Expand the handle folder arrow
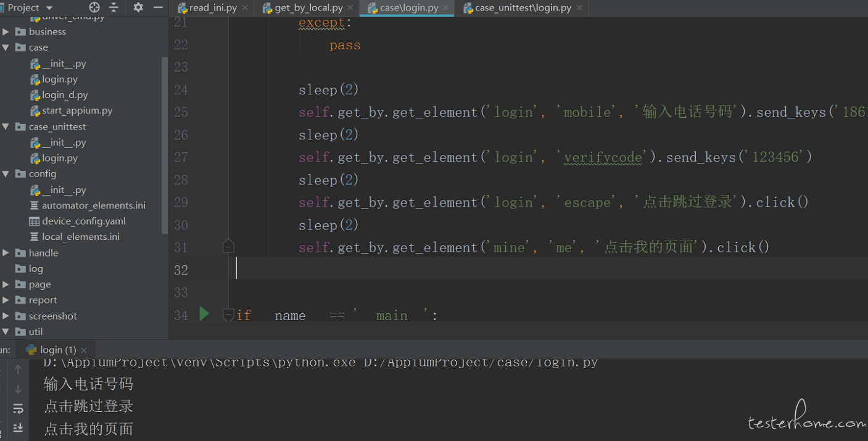 (x=6, y=253)
